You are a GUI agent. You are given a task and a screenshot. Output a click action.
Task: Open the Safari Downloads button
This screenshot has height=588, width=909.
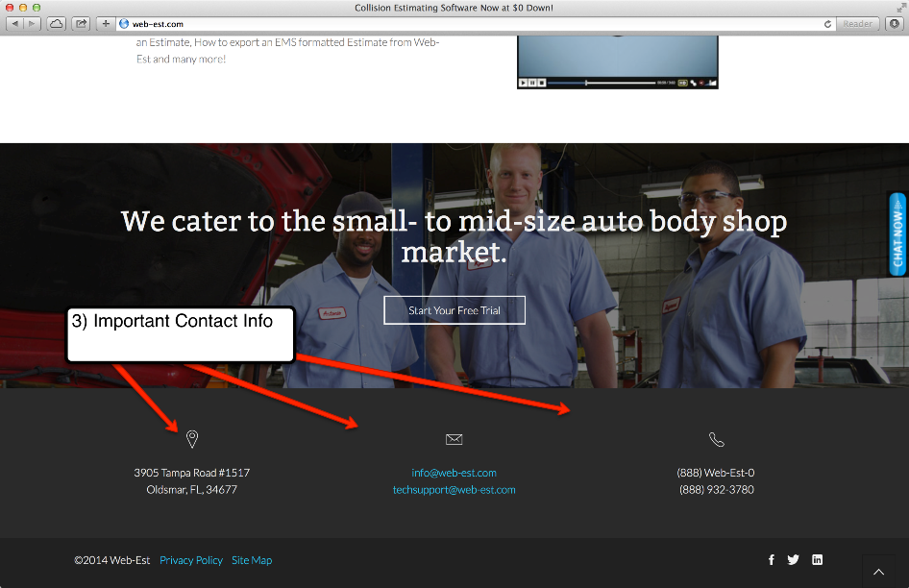pyautogui.click(x=895, y=24)
